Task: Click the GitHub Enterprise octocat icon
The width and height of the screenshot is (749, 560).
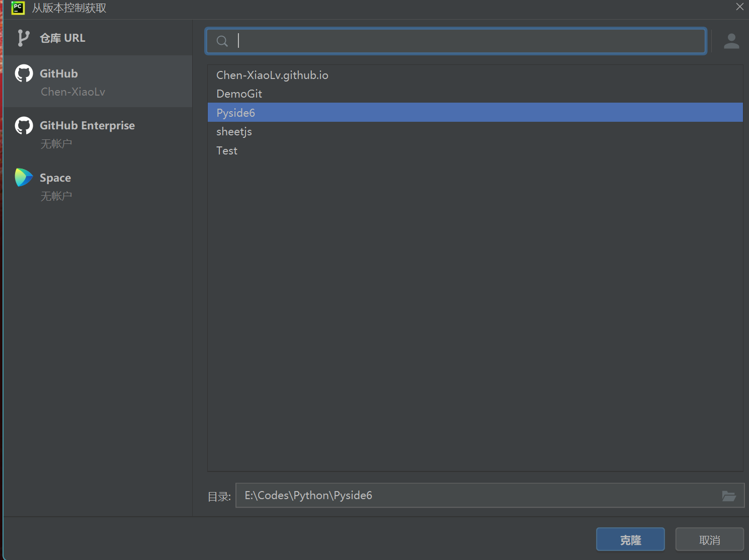Action: point(24,126)
